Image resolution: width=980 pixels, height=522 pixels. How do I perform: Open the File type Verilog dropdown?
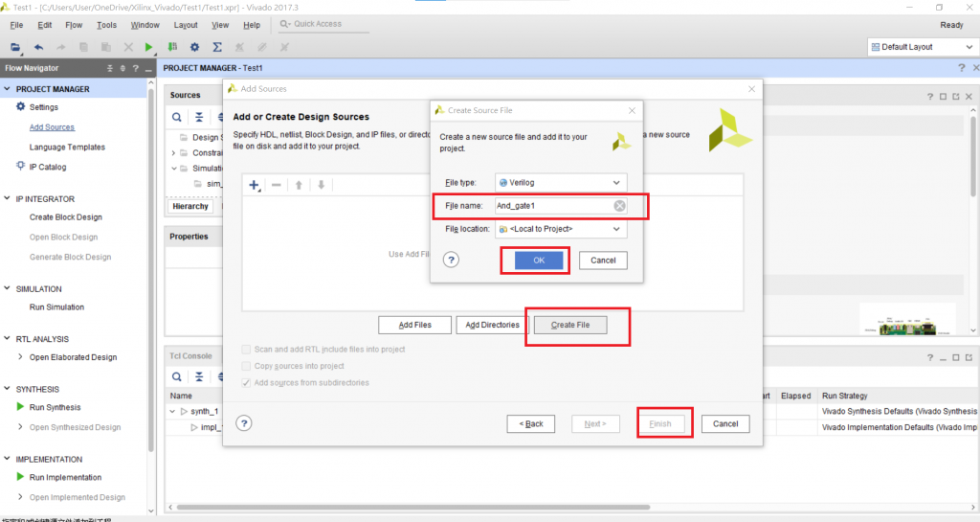561,183
